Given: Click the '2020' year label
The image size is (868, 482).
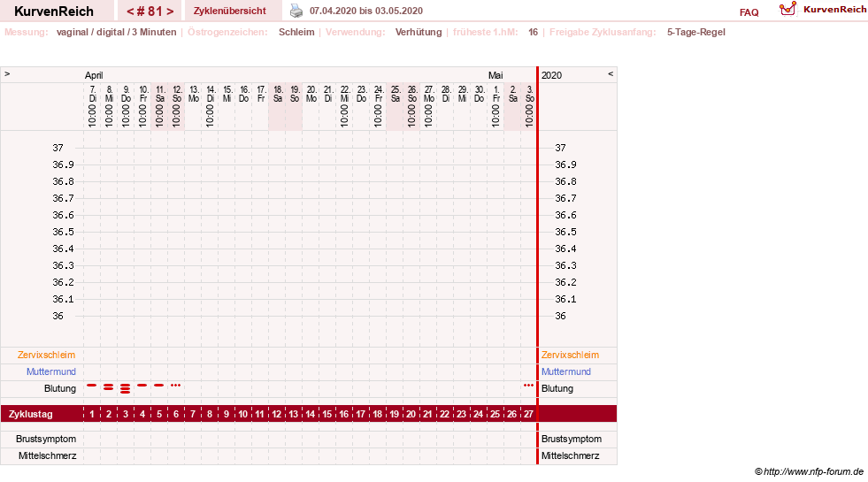Looking at the screenshot, I should (551, 75).
